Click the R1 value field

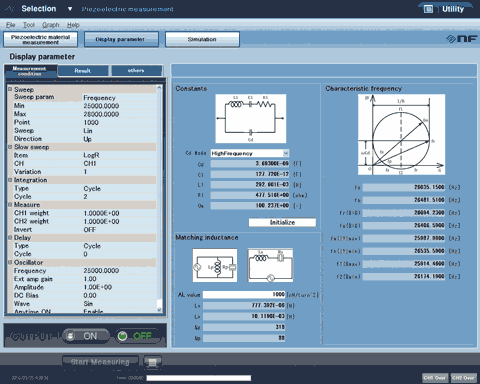point(250,195)
